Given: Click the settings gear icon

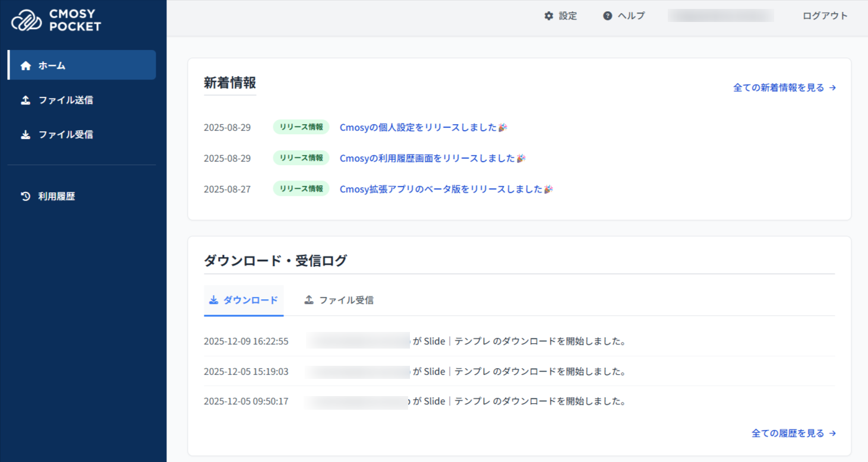Looking at the screenshot, I should point(548,16).
